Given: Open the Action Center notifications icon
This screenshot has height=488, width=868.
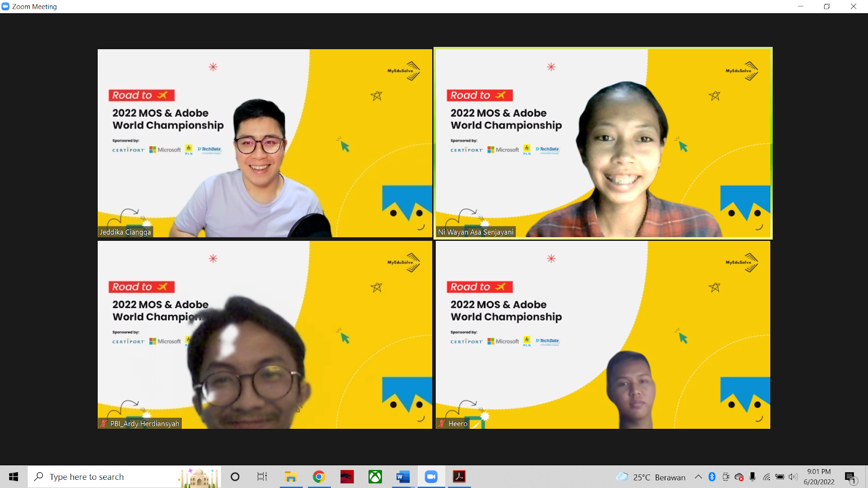Looking at the screenshot, I should 850,477.
